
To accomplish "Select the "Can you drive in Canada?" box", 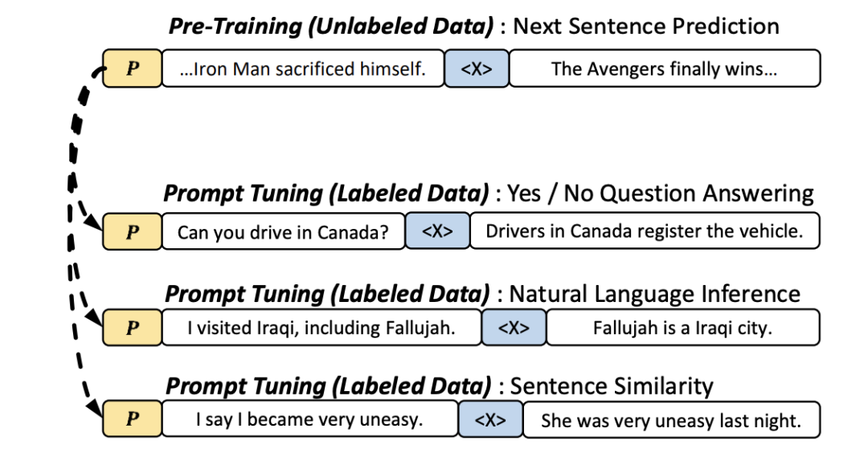I will [283, 231].
